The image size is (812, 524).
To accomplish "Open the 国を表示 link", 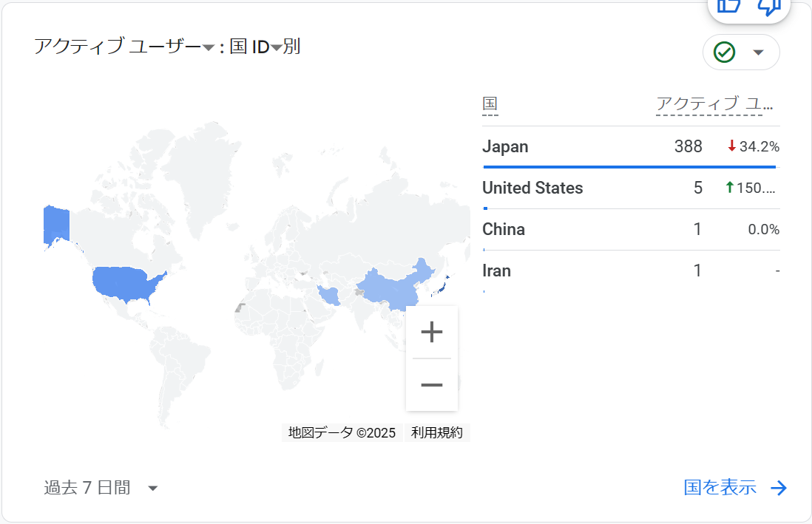I will [x=720, y=488].
